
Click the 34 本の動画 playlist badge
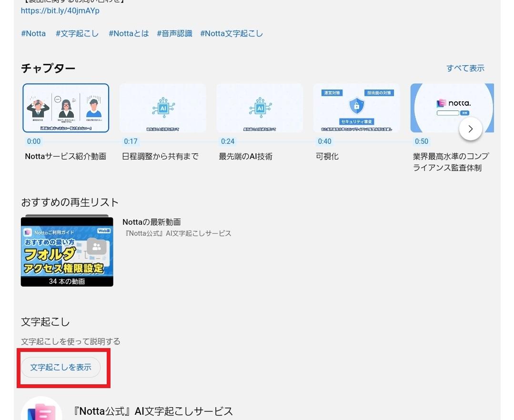(67, 281)
